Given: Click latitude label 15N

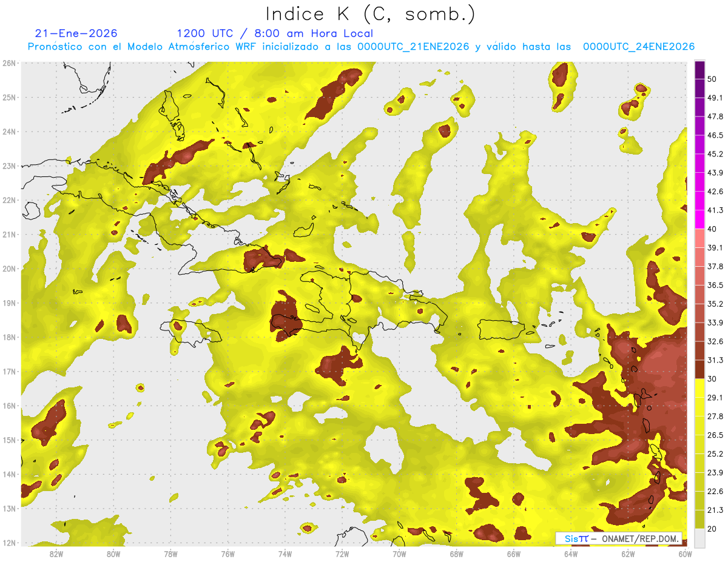Looking at the screenshot, I should click(x=9, y=440).
